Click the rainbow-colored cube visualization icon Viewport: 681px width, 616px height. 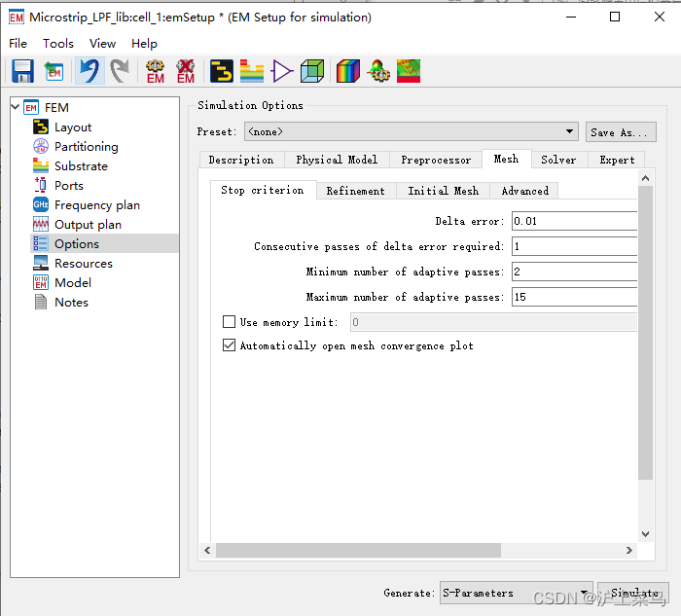[348, 71]
